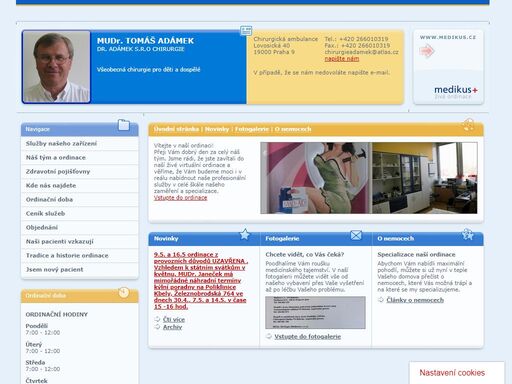Screen dimensions: 512x384
Task: Click the contact card icon above header
Action: [x=246, y=31]
